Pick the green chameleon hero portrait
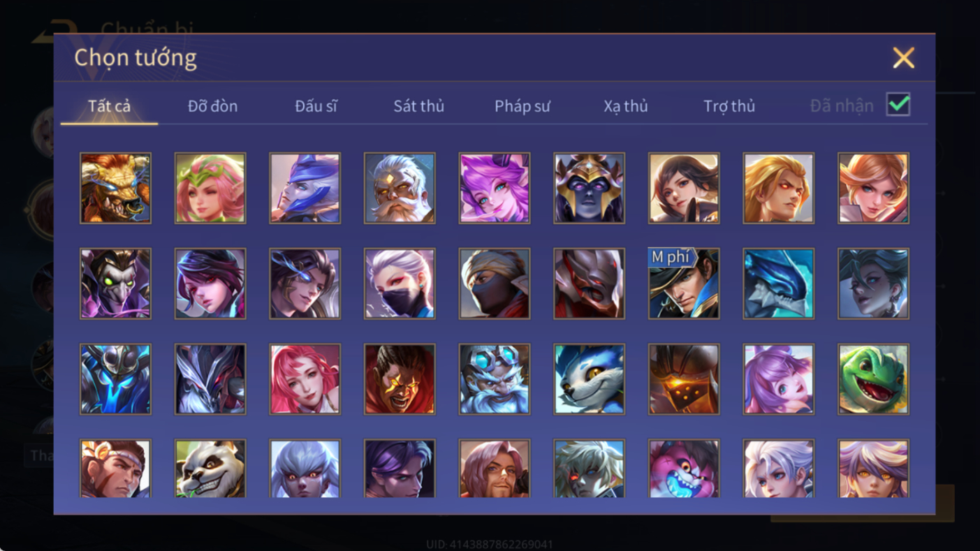This screenshot has width=980, height=551. coord(873,379)
